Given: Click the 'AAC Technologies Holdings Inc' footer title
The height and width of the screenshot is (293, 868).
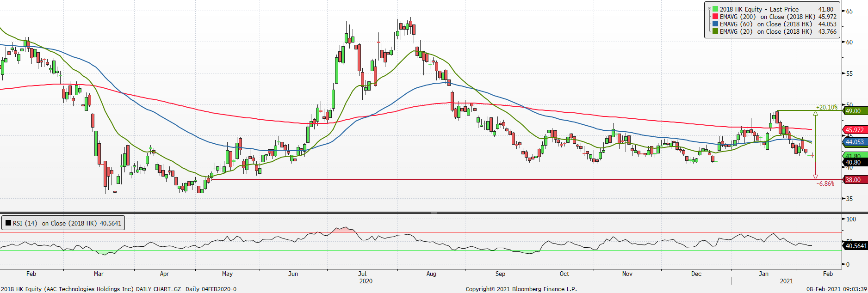Looking at the screenshot, I should [x=89, y=289].
